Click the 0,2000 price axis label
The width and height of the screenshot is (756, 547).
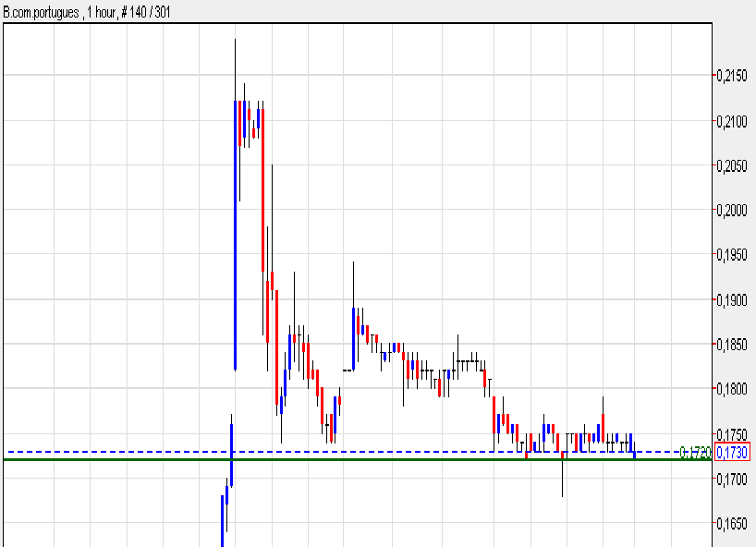pos(732,210)
